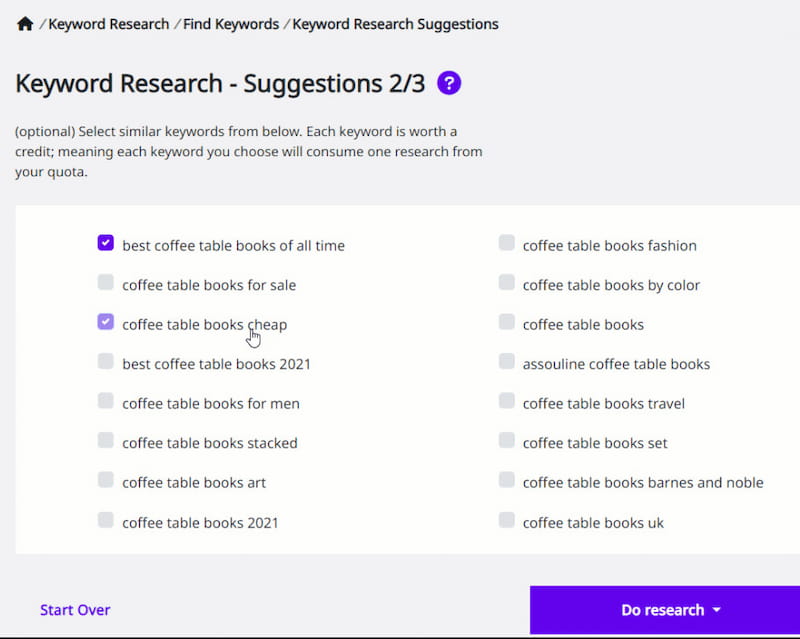Check assouline coffee table books
This screenshot has width=800, height=639.
click(x=507, y=361)
